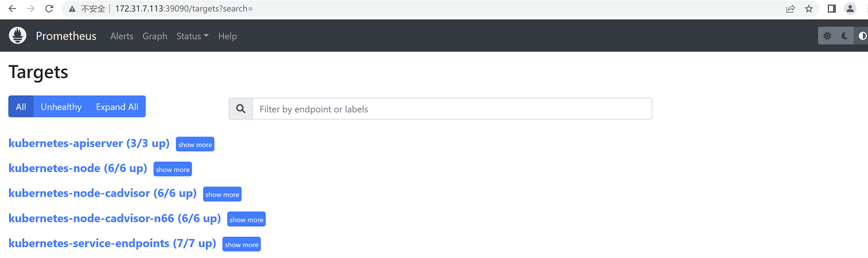
Task: Open the kubernetes-service-endpoints link
Action: [112, 243]
